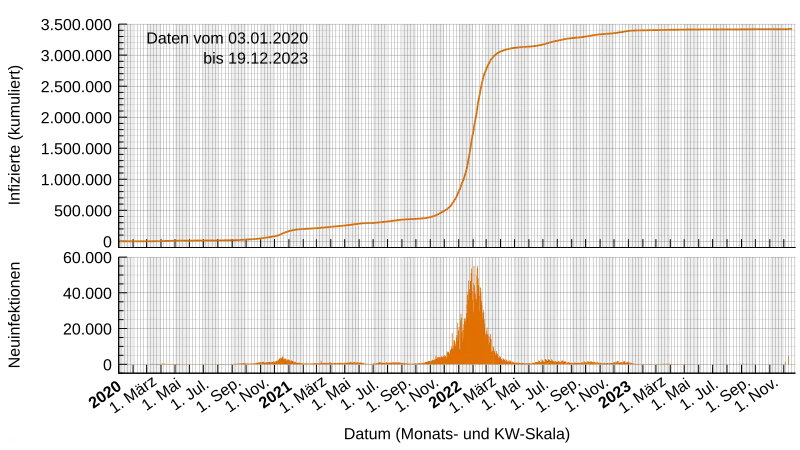Image resolution: width=800 pixels, height=450 pixels.
Task: Click the low bump just right of the main peak
Action: [547, 361]
